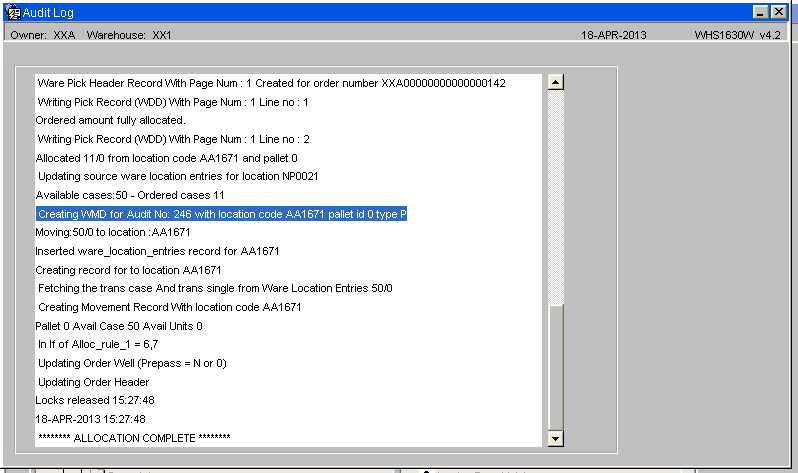Close the Audit Log window
Viewport: 798px width, 473px height.
(x=779, y=12)
